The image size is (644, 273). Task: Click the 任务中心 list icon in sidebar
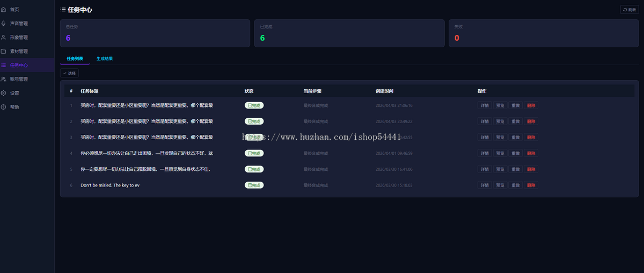point(4,66)
